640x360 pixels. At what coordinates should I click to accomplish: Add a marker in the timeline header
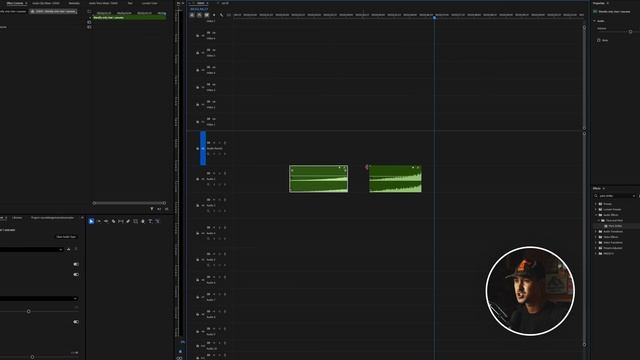coord(214,15)
